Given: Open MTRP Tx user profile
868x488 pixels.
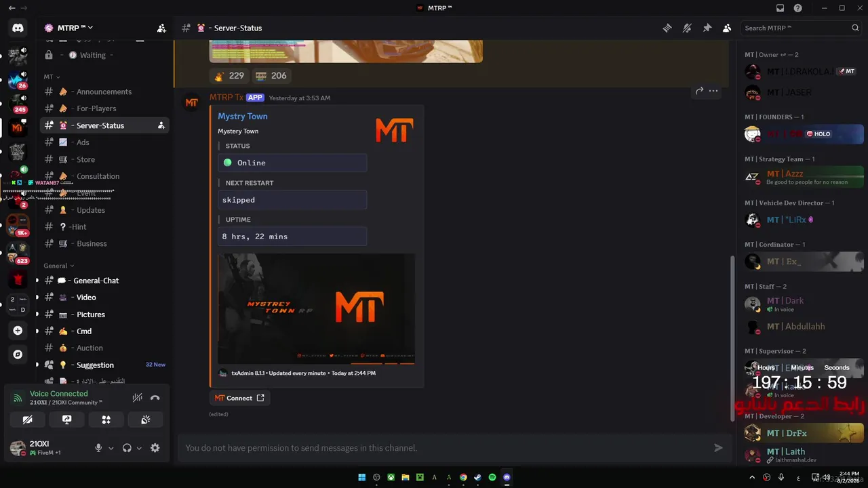Looking at the screenshot, I should (226, 98).
